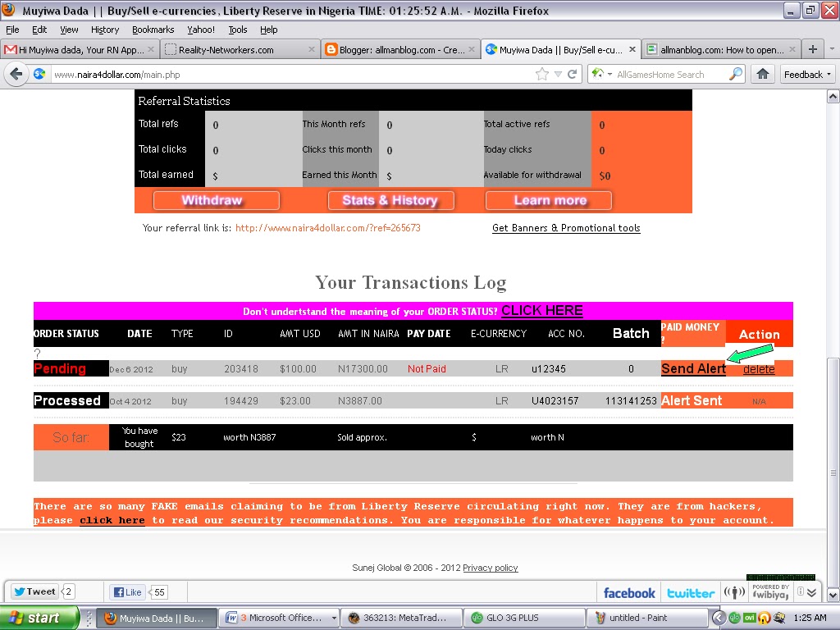Open the Edit menu
The image size is (840, 630).
(39, 30)
